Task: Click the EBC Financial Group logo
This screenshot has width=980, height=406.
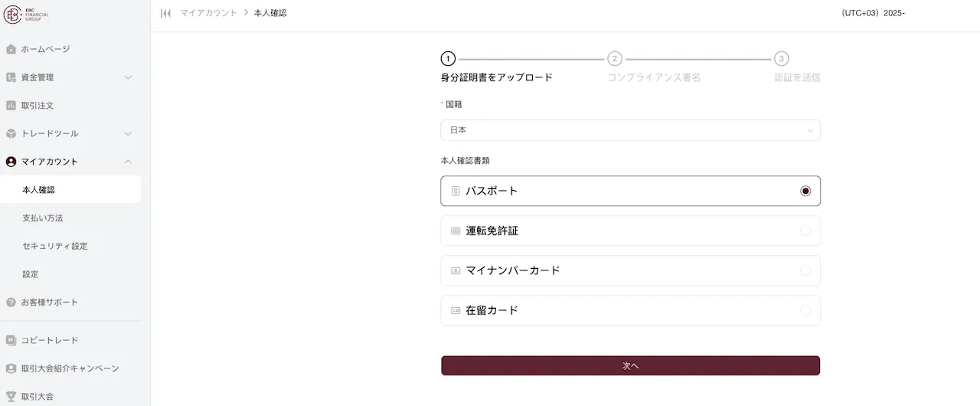Action: click(x=26, y=15)
